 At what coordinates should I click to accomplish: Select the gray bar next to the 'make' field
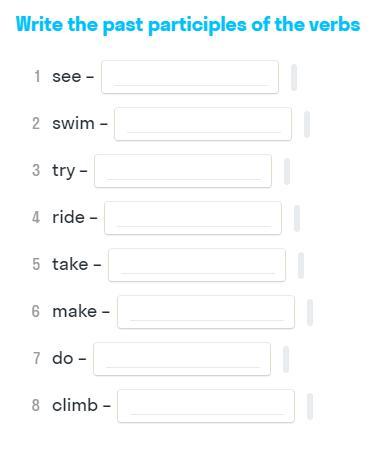pyautogui.click(x=310, y=312)
